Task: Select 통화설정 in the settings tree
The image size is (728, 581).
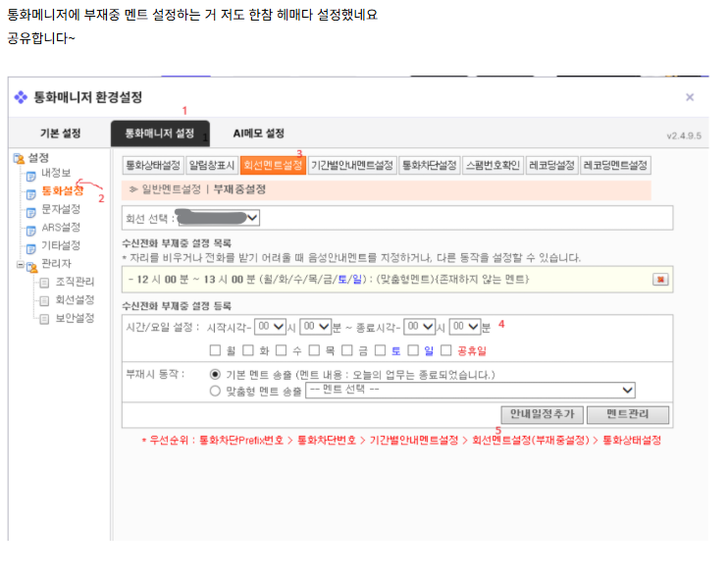Action: pos(63,190)
